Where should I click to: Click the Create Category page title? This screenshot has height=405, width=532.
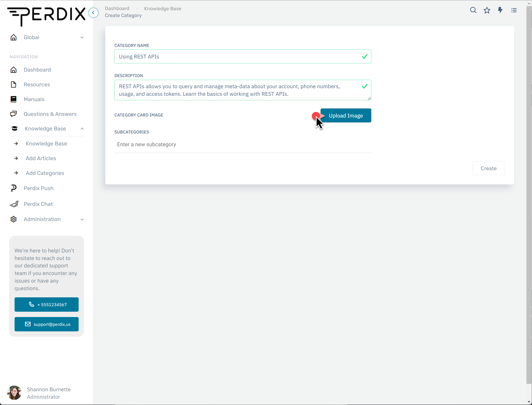tap(123, 15)
